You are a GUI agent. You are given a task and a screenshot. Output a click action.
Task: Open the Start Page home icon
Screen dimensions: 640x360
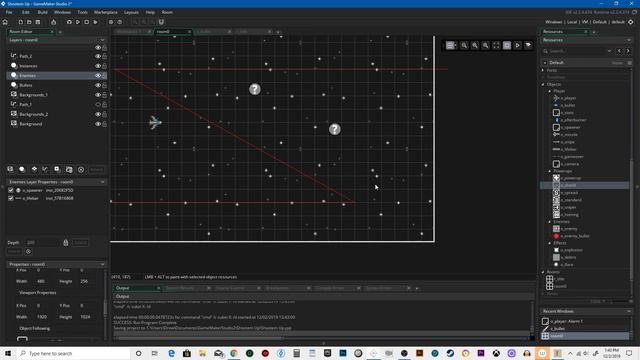tap(5, 22)
